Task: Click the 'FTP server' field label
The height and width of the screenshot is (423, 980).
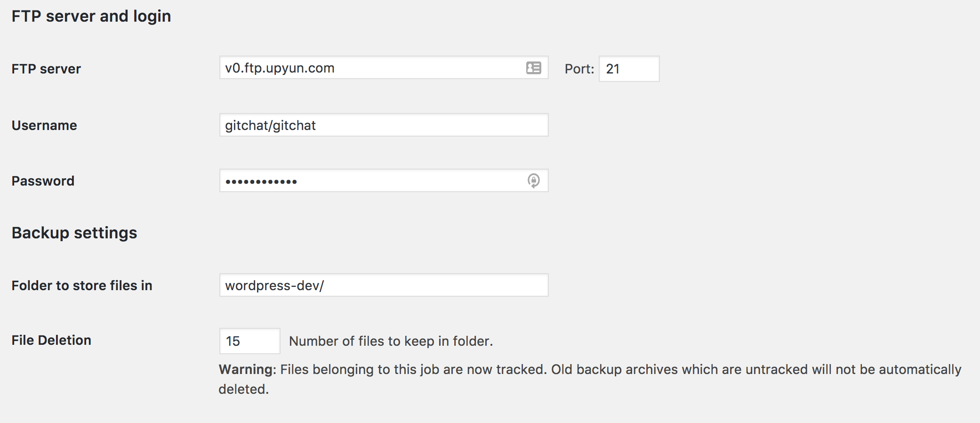Action: point(46,69)
